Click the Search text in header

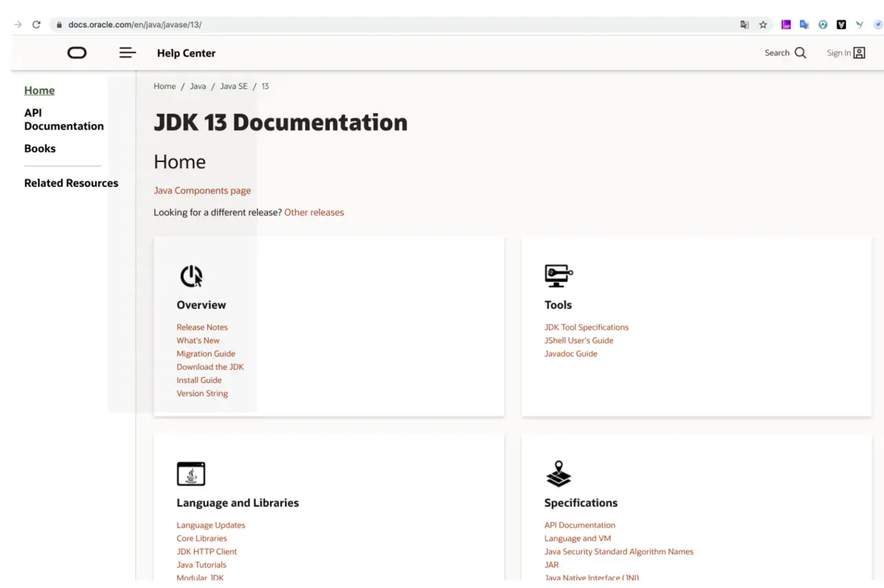point(777,52)
